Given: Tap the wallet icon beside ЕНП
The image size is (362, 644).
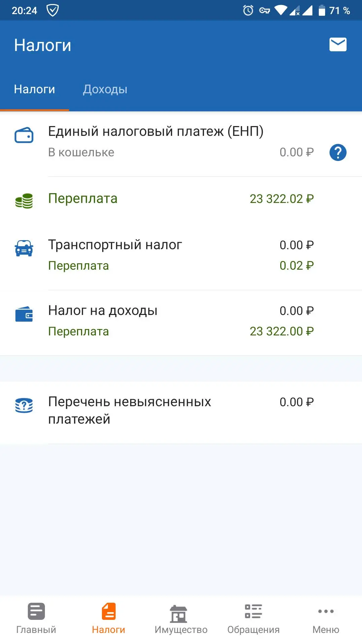Looking at the screenshot, I should pyautogui.click(x=24, y=135).
